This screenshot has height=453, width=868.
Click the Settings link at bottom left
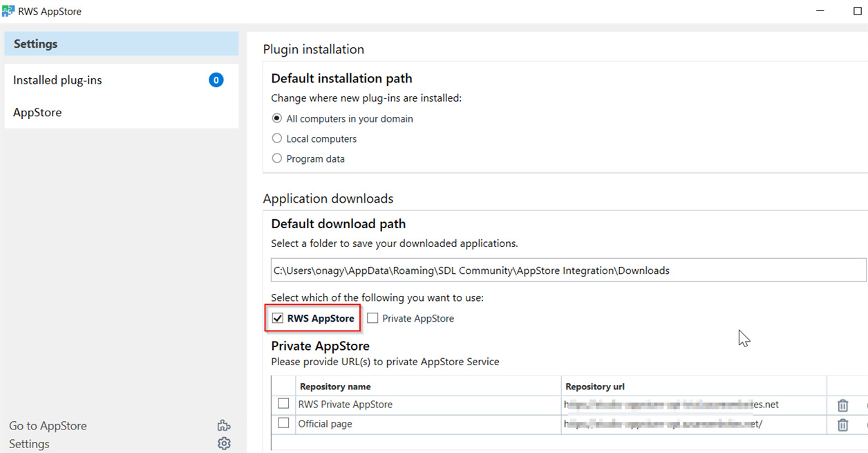[x=29, y=444]
